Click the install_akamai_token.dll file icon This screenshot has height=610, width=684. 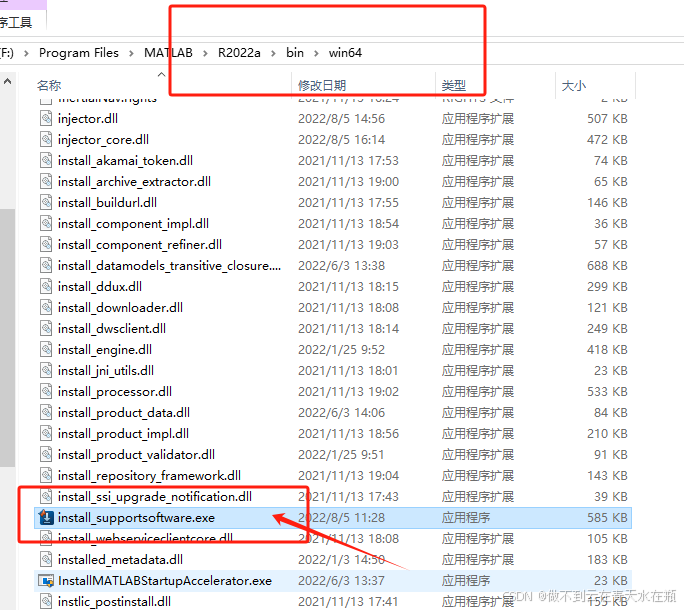pos(46,160)
